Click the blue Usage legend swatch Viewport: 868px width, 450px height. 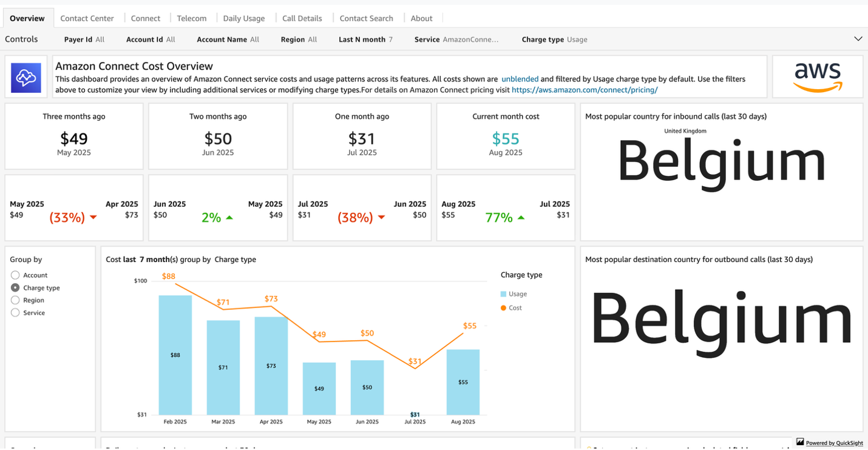point(503,294)
